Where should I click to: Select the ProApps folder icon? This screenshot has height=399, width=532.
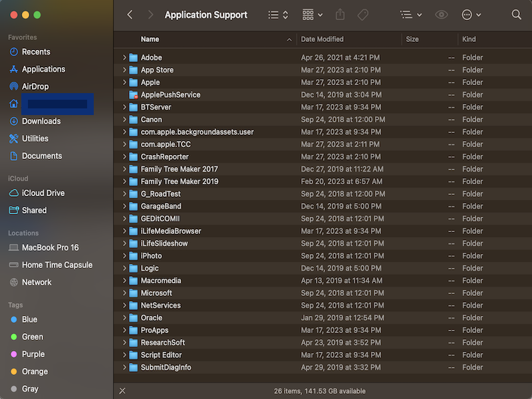pos(134,330)
